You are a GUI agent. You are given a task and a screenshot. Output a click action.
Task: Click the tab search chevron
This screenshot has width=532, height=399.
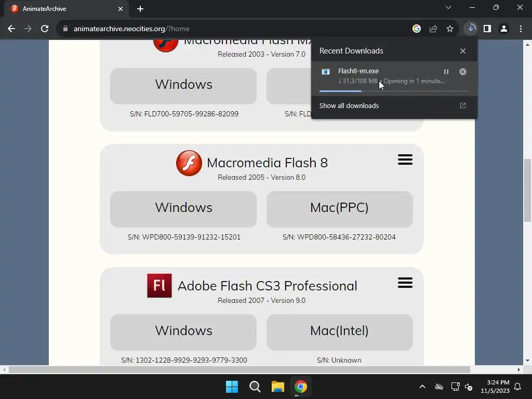click(x=448, y=7)
